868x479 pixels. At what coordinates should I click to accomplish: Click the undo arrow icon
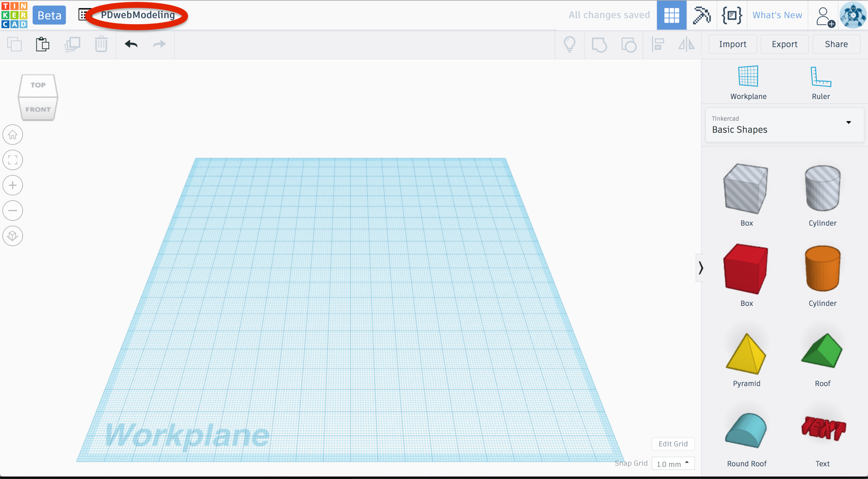(x=131, y=44)
